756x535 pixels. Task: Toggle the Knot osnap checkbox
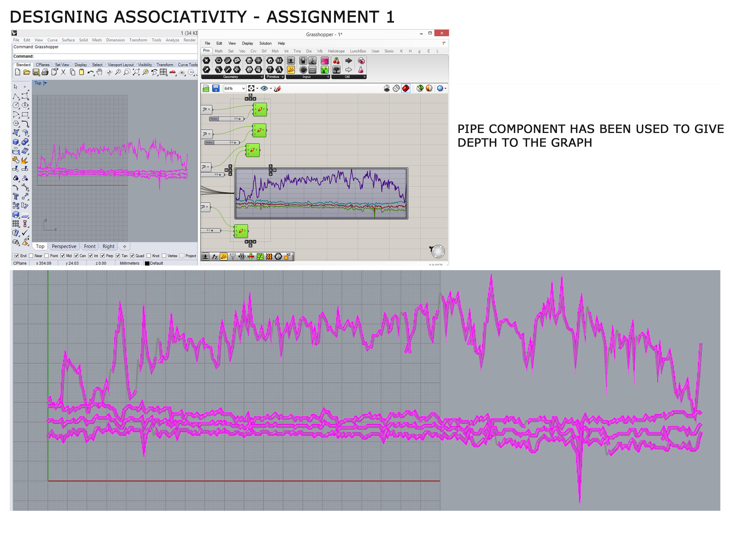149,256
